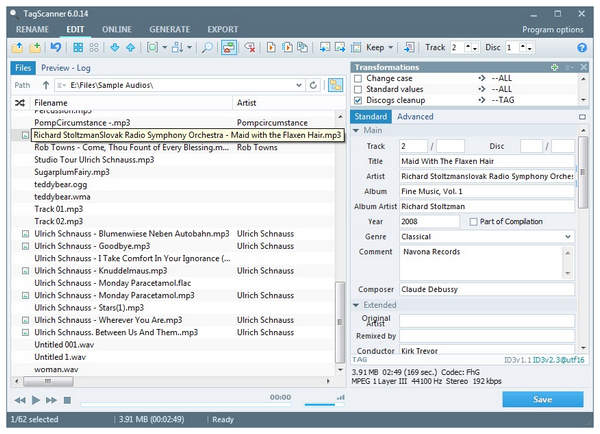Click the deselect all files grey grid icon
The width and height of the screenshot is (600, 434).
pos(94,47)
